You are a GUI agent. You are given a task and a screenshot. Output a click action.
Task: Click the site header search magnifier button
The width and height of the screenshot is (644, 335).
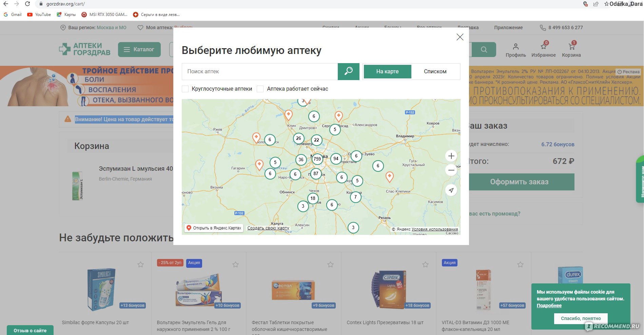[x=484, y=50]
